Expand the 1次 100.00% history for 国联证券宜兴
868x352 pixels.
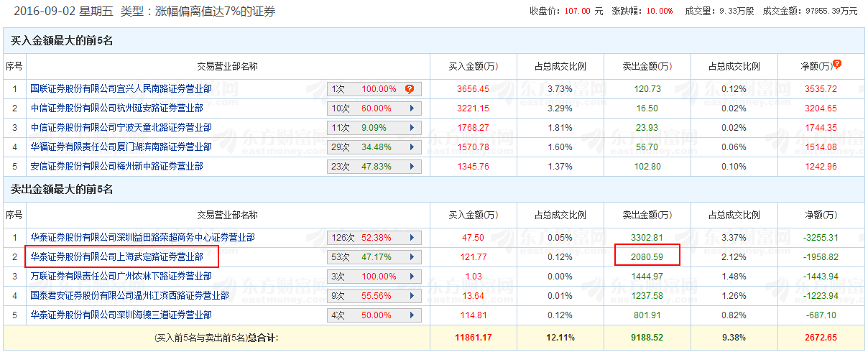pos(374,89)
